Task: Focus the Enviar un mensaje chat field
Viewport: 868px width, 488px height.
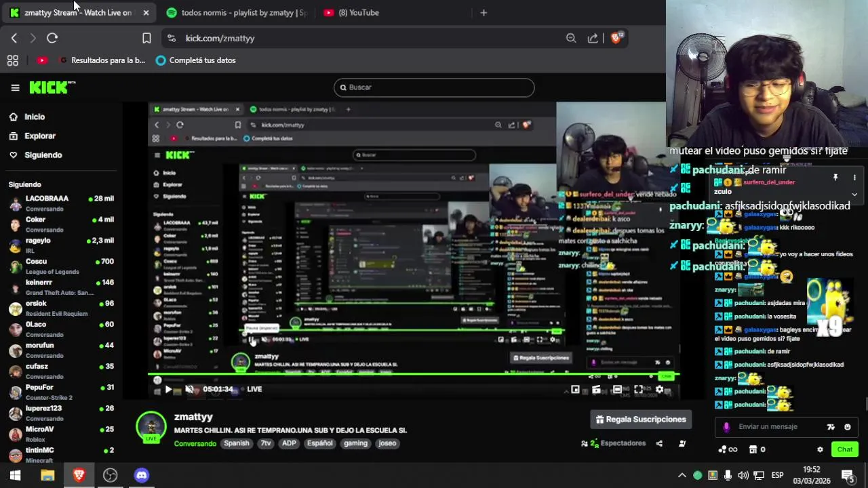Action: (x=776, y=427)
